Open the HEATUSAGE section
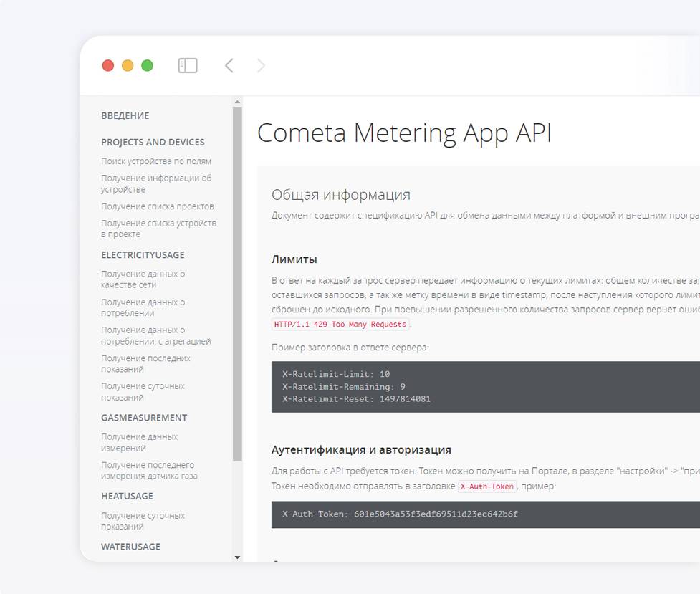 [x=128, y=496]
